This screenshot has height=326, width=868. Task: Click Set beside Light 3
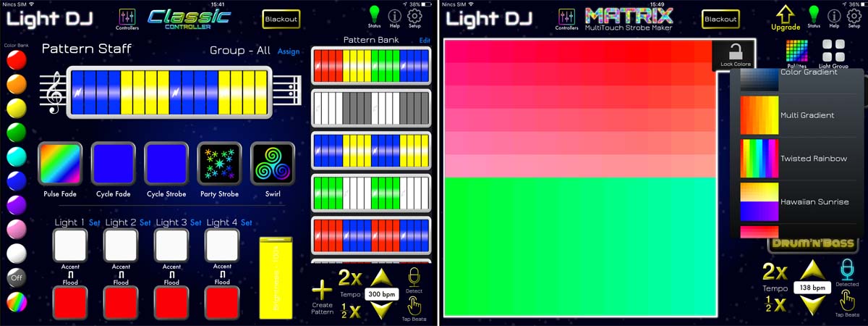point(195,222)
